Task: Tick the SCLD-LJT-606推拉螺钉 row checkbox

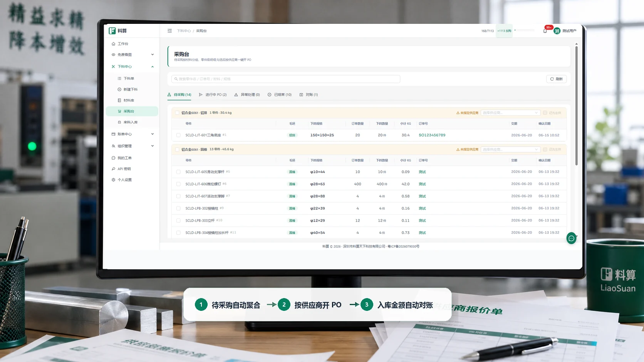Action: [178, 184]
